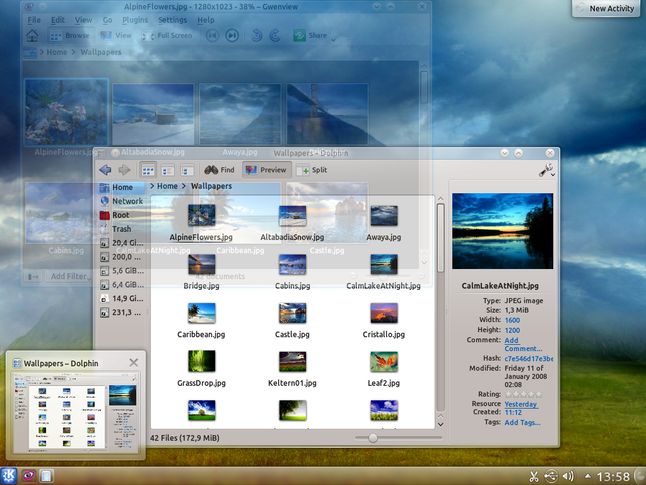646x485 pixels.
Task: Toggle the Preview button in Dolphin
Action: pos(266,170)
